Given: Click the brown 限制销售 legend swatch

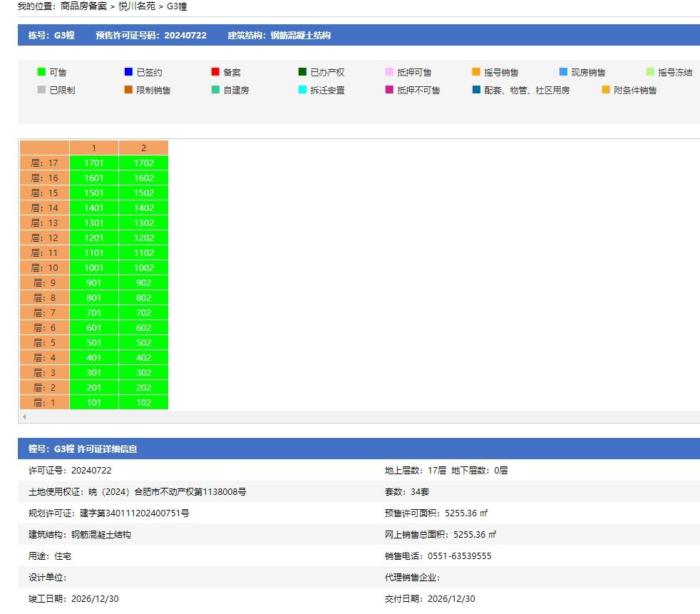Looking at the screenshot, I should coord(128,90).
